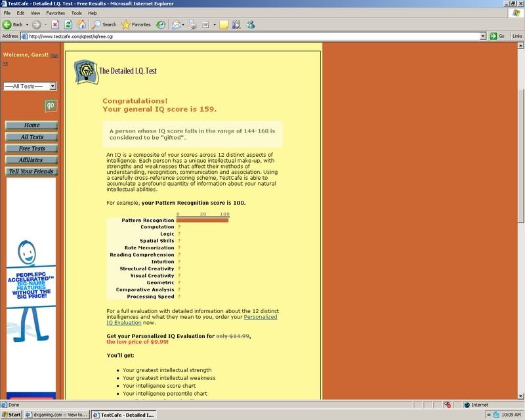The width and height of the screenshot is (525, 420).
Task: Expand the All Tests dropdown
Action: click(52, 86)
